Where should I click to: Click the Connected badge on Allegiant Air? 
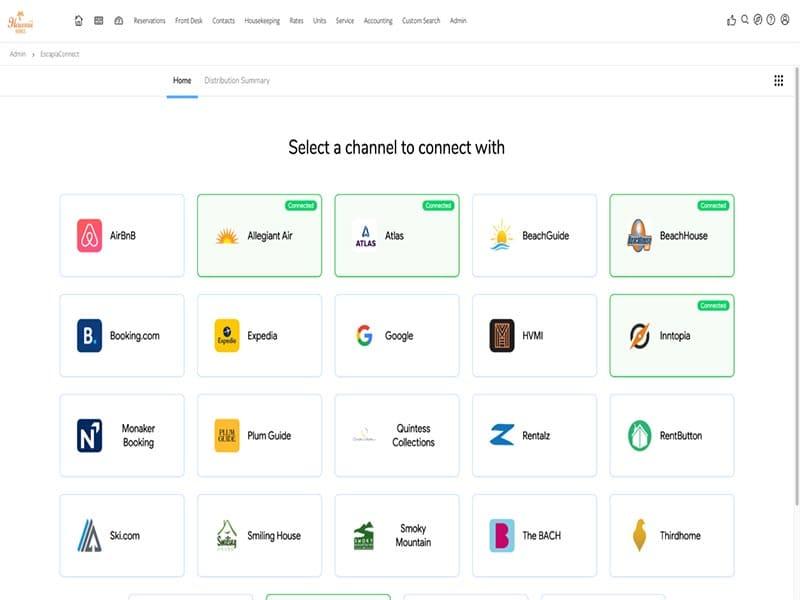click(x=301, y=206)
